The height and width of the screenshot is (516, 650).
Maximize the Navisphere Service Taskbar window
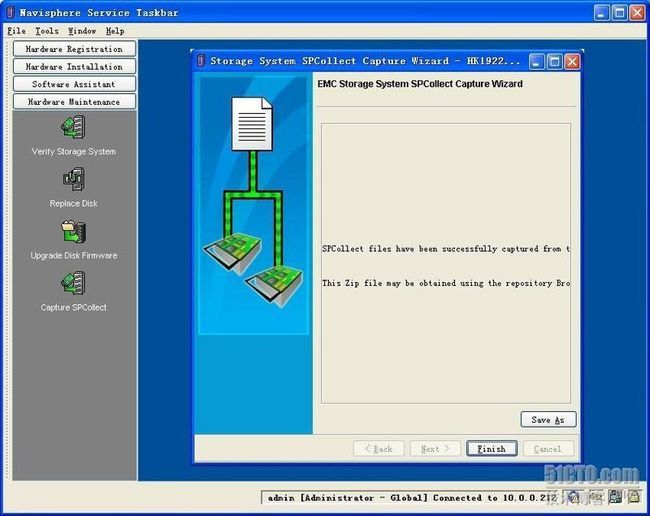coord(620,13)
